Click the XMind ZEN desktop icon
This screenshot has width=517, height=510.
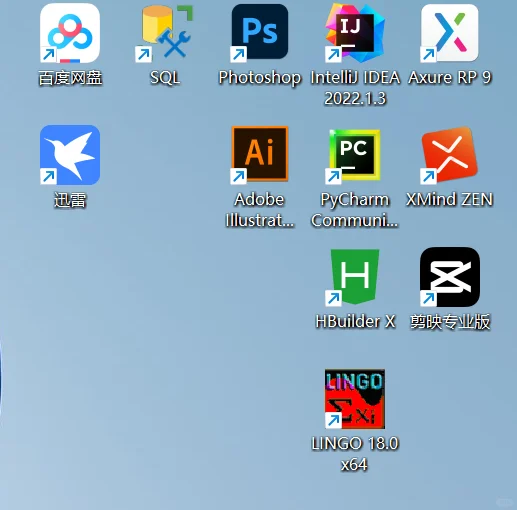450,155
